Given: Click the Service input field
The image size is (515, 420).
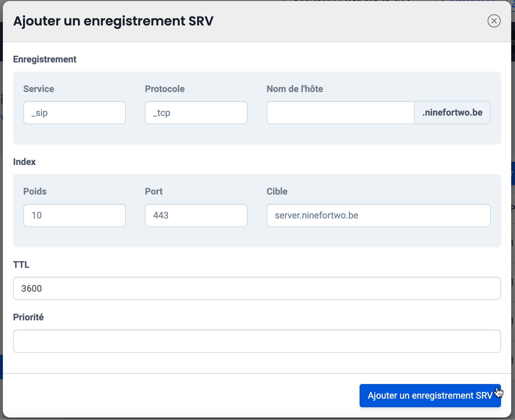Looking at the screenshot, I should [x=74, y=113].
